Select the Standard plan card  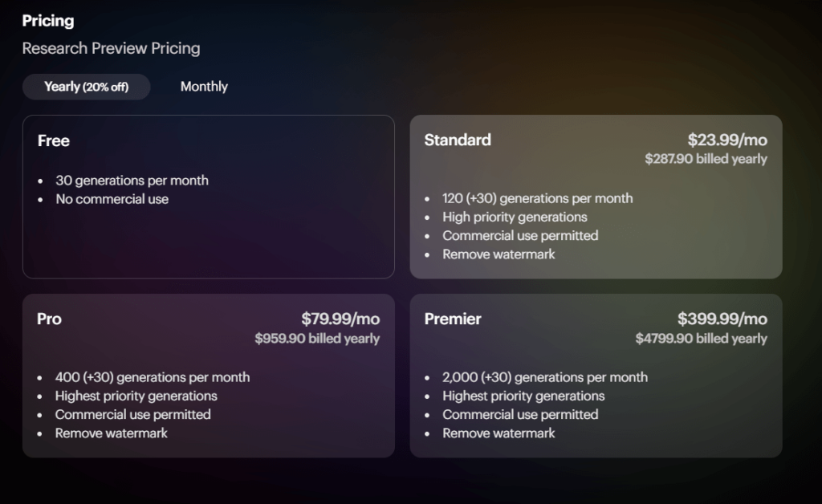pyautogui.click(x=596, y=197)
